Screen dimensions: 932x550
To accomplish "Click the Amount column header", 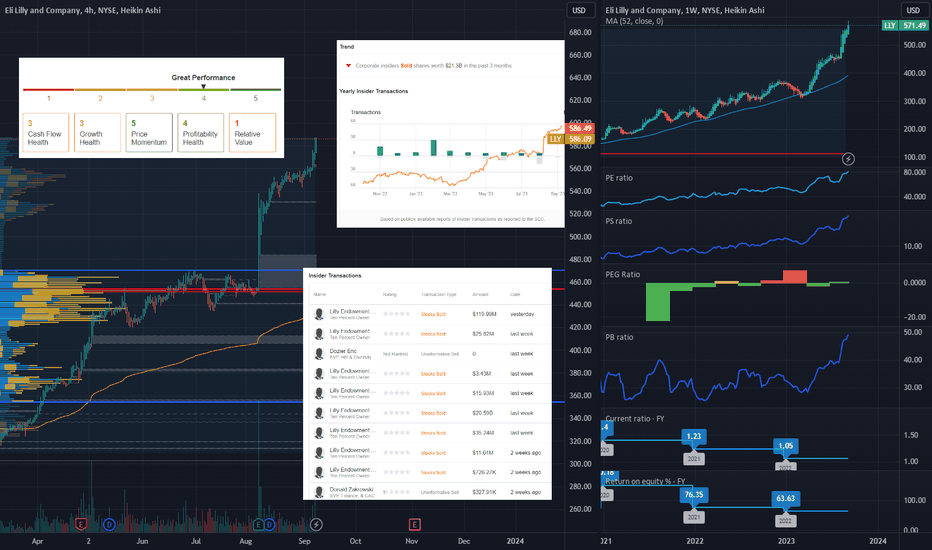I will coord(480,294).
